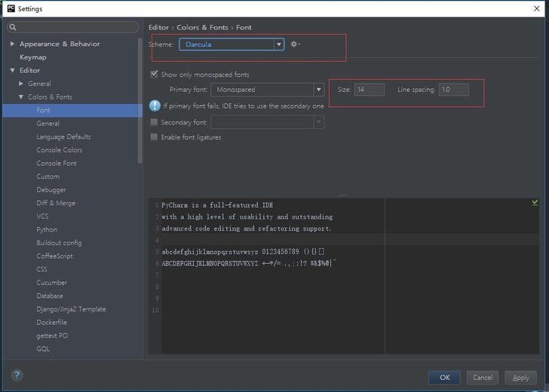Open gettext PO settings
This screenshot has height=392, width=549.
coord(52,336)
